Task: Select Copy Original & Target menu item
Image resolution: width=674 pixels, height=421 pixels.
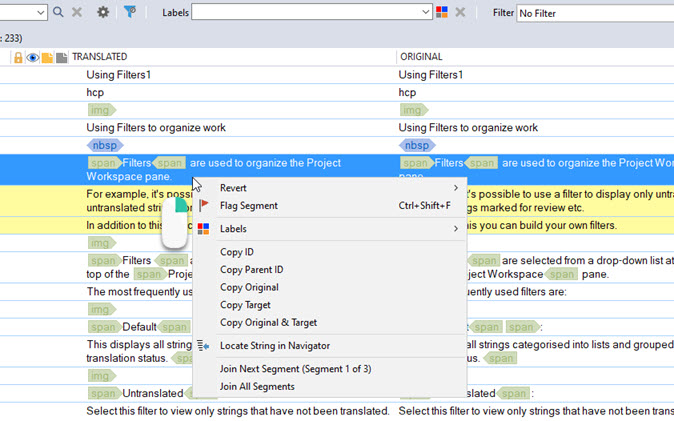Action: coord(268,323)
